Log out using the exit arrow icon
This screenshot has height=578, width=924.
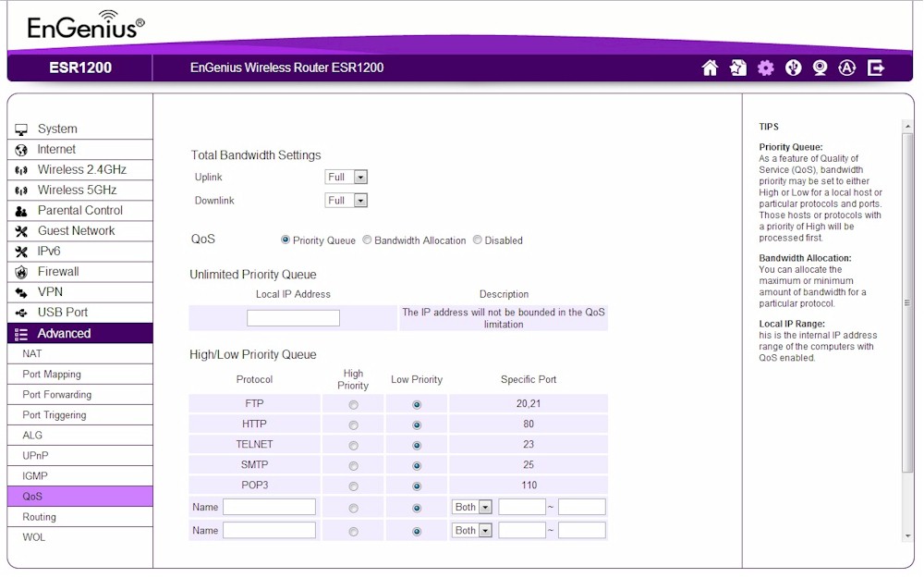coord(876,68)
